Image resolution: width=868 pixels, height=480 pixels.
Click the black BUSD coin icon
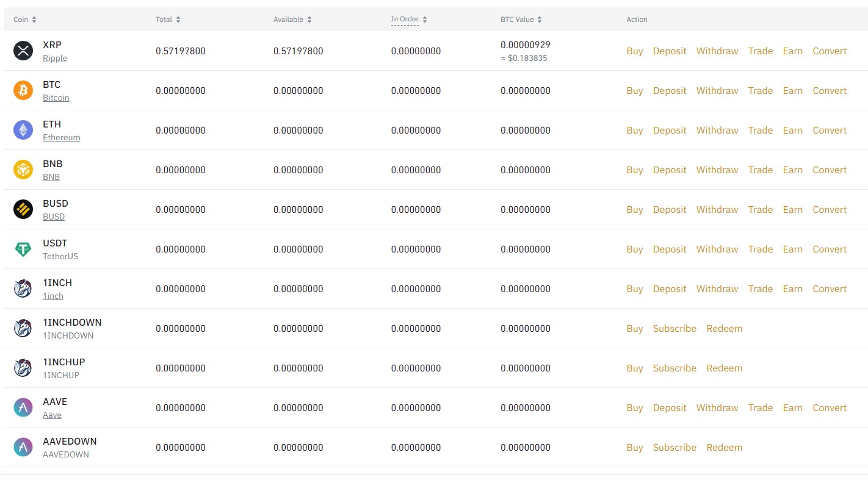tap(23, 210)
